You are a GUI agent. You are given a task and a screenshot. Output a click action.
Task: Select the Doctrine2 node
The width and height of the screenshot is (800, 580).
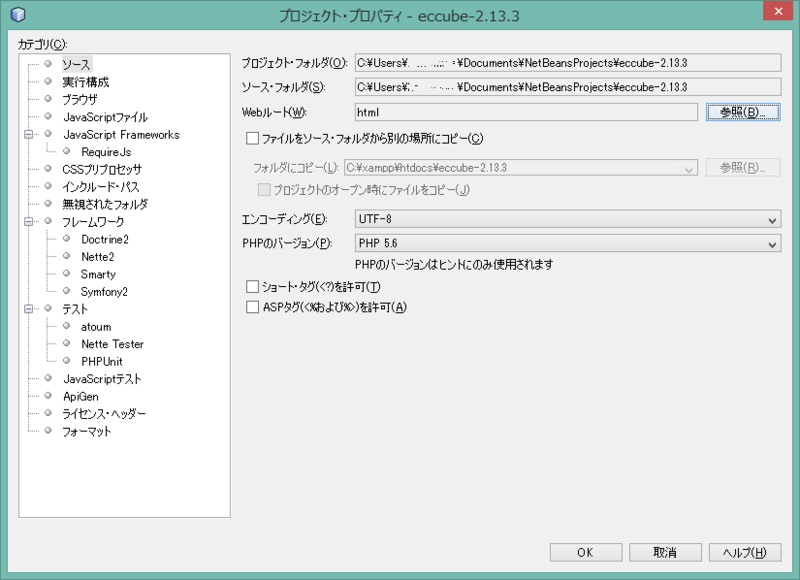point(105,239)
